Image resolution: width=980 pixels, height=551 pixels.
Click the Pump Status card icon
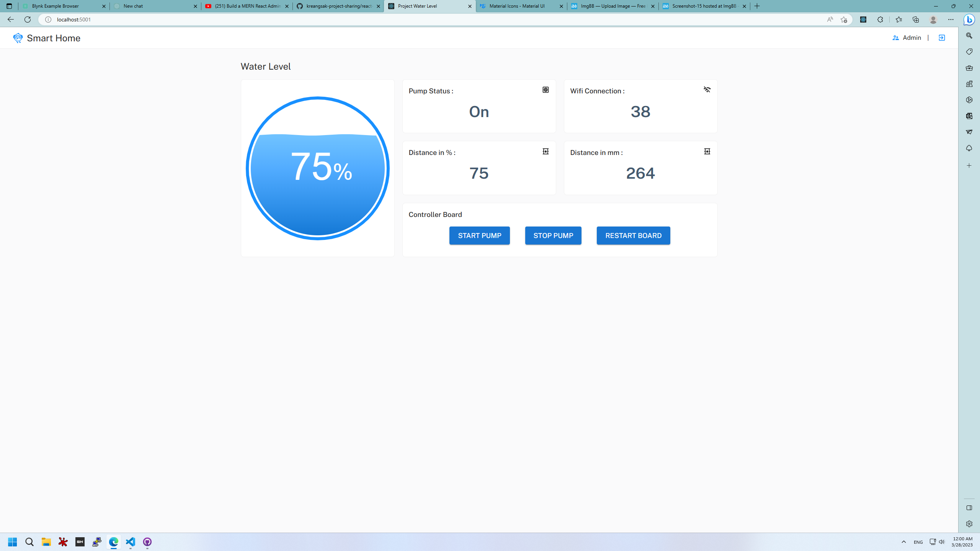pos(546,90)
